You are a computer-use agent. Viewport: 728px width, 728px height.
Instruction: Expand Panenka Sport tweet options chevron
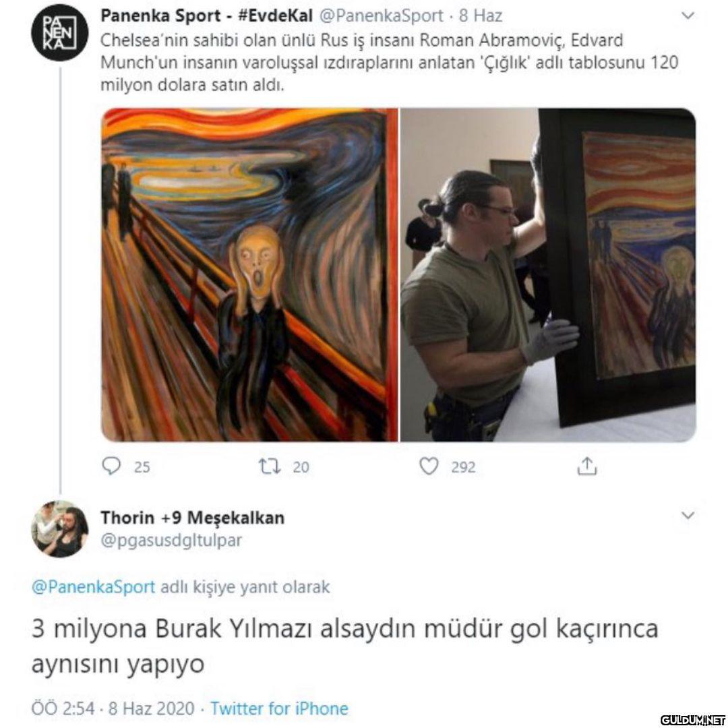[x=687, y=16]
